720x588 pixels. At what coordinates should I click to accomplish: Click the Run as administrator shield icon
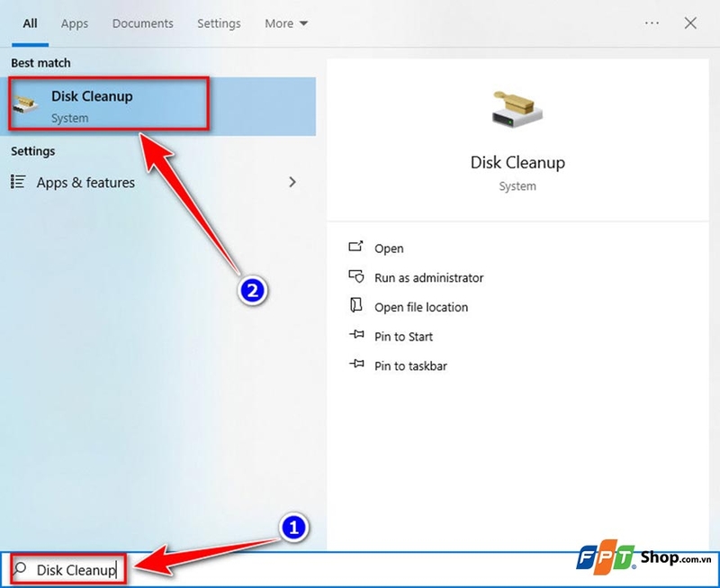pos(355,276)
